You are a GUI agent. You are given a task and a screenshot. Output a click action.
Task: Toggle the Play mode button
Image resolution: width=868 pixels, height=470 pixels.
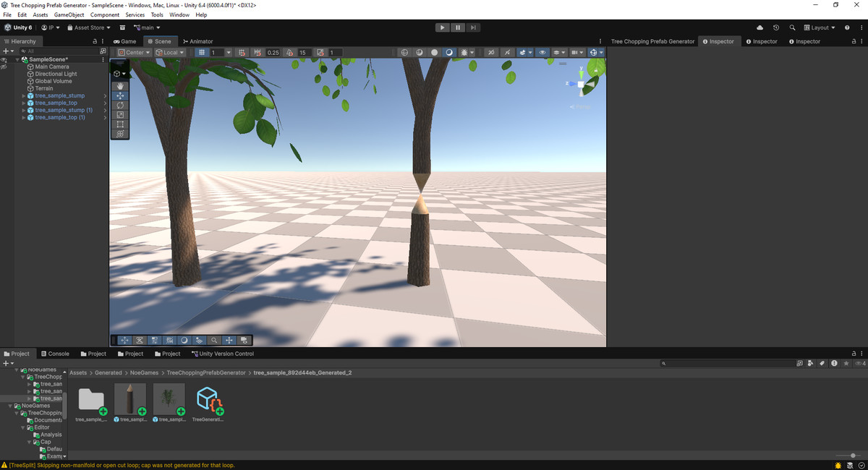tap(442, 27)
